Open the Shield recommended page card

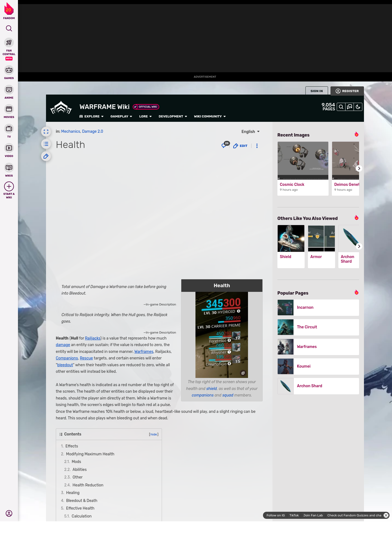coord(291,246)
